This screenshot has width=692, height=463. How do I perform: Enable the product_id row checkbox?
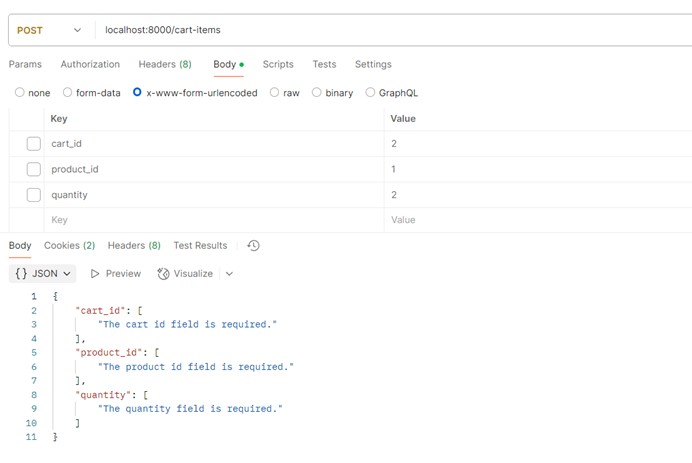tap(34, 169)
